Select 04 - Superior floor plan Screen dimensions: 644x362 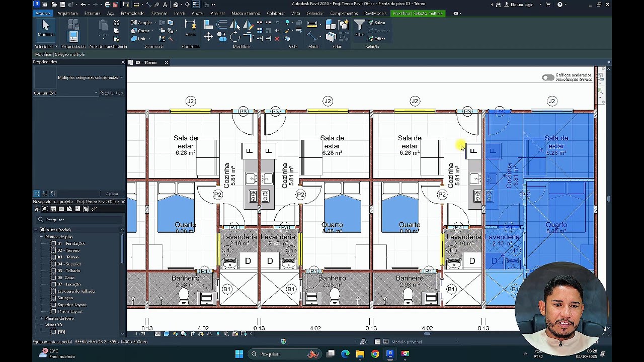pos(69,264)
